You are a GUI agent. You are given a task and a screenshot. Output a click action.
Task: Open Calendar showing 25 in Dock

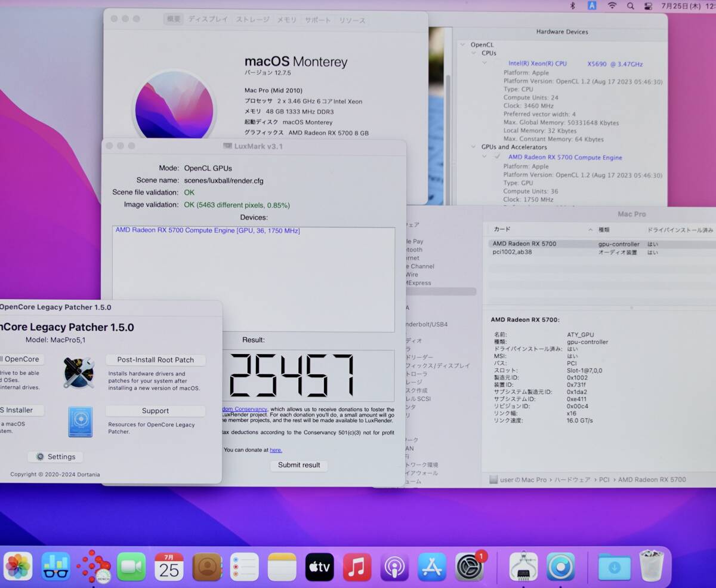169,567
